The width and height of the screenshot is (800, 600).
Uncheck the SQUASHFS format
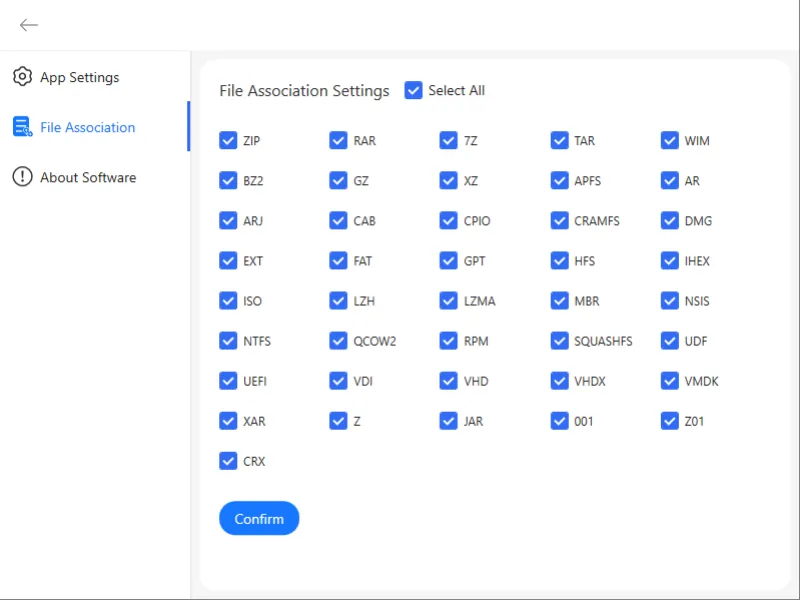click(560, 340)
